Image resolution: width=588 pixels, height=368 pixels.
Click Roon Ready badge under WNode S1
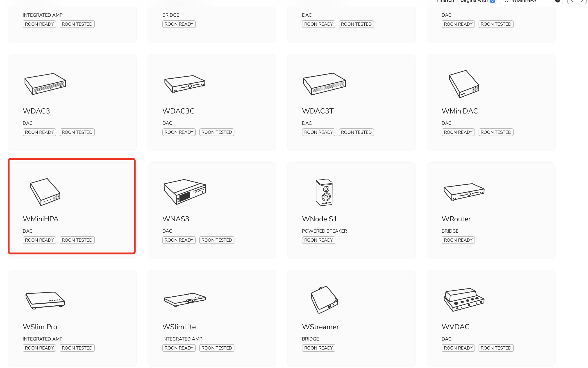318,240
